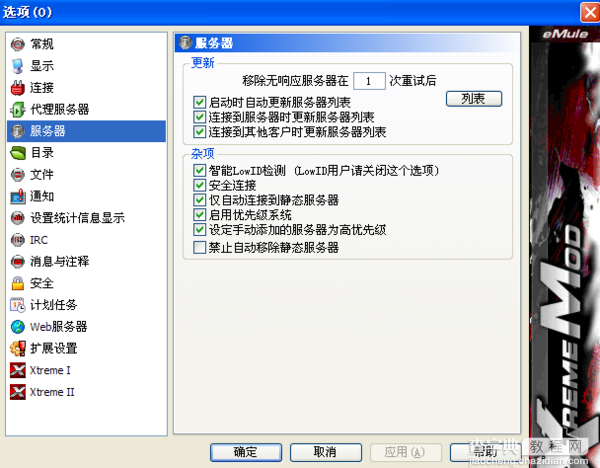
Task: Click the server icon in 服务器 header
Action: point(185,43)
